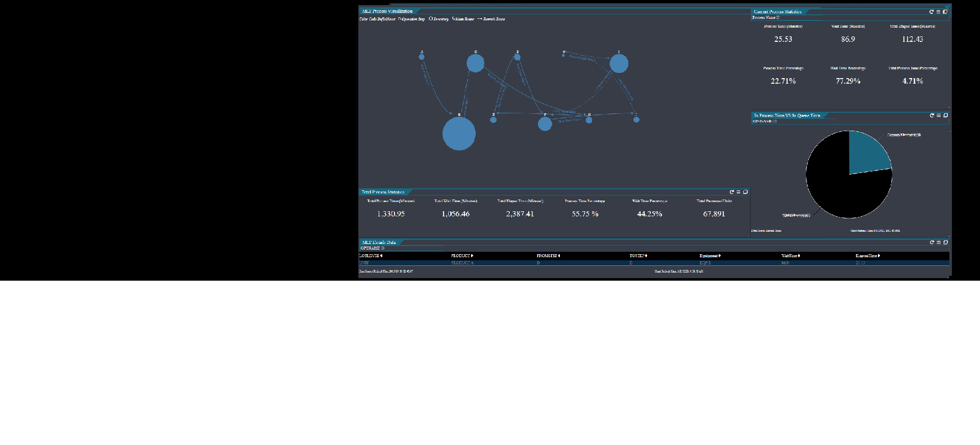The image size is (980, 445).
Task: Select the PRODUCT A table row
Action: (462, 263)
